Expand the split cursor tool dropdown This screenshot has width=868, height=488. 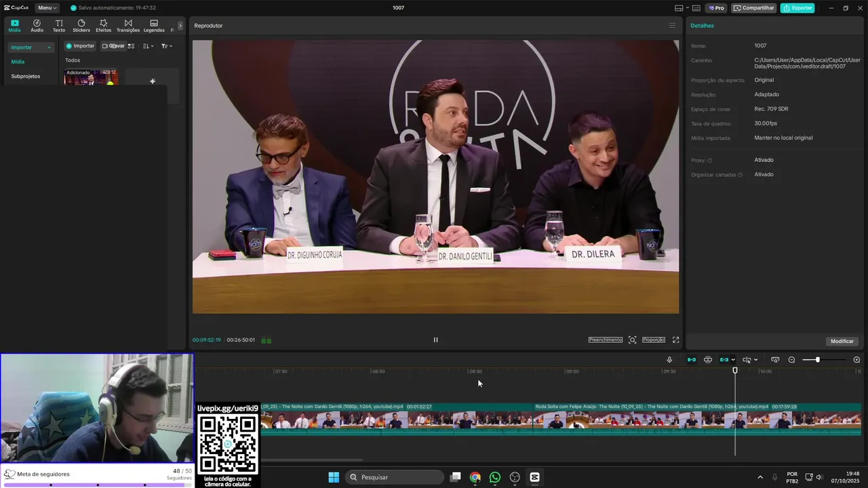click(755, 360)
